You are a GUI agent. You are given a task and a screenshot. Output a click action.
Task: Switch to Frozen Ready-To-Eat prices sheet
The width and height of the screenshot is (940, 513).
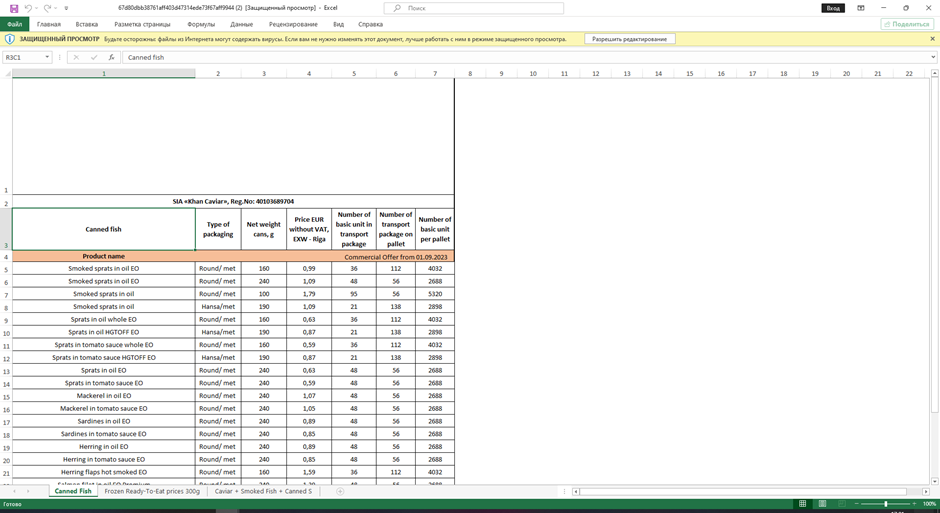pyautogui.click(x=152, y=491)
